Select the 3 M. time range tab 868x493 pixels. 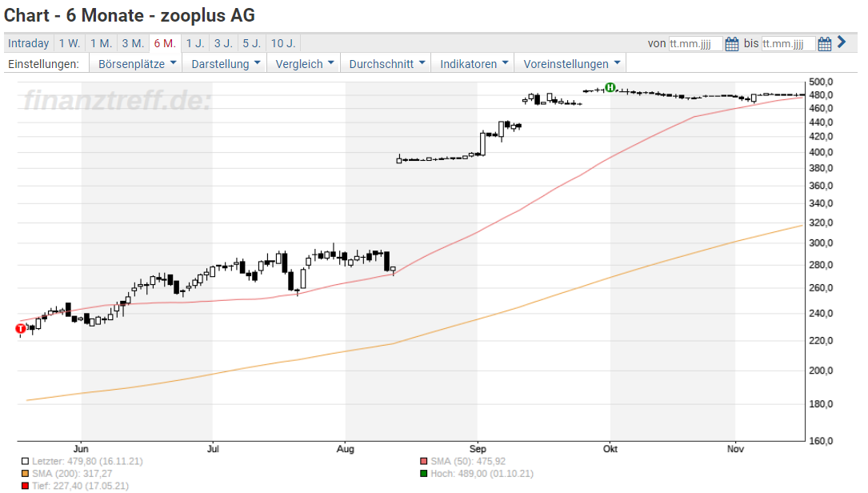pos(133,43)
